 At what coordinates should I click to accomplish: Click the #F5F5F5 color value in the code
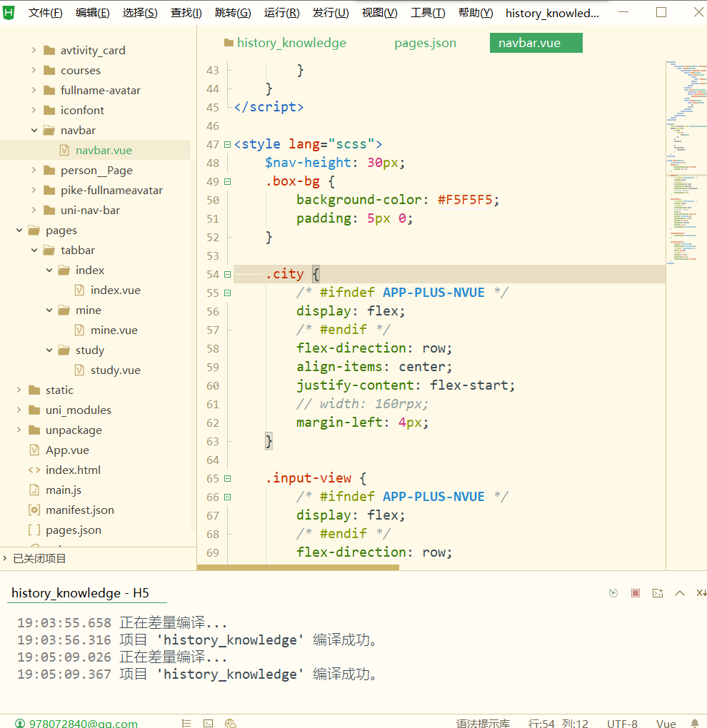pos(464,200)
